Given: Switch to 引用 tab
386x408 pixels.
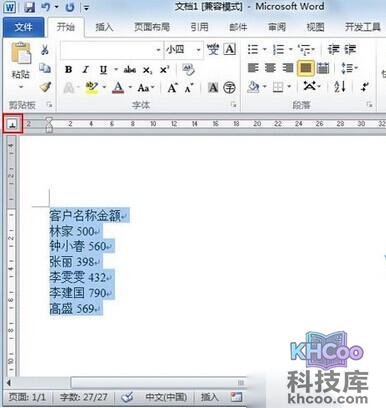Looking at the screenshot, I should (199, 27).
